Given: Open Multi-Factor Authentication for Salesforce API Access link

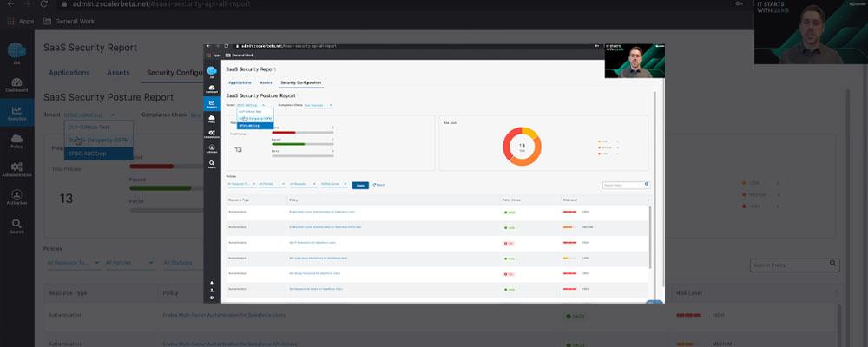Looking at the screenshot, I should point(325,227).
